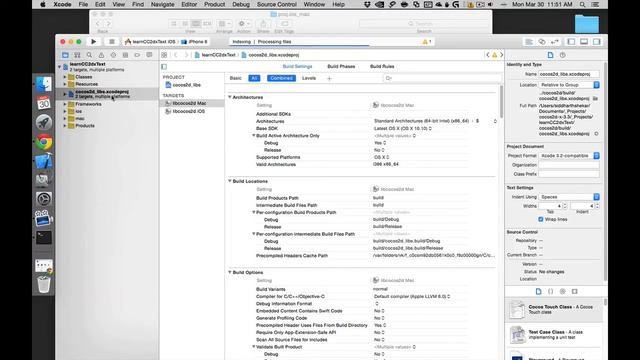640x360 pixels.
Task: Show the Quick Help inspector
Action: click(562, 55)
